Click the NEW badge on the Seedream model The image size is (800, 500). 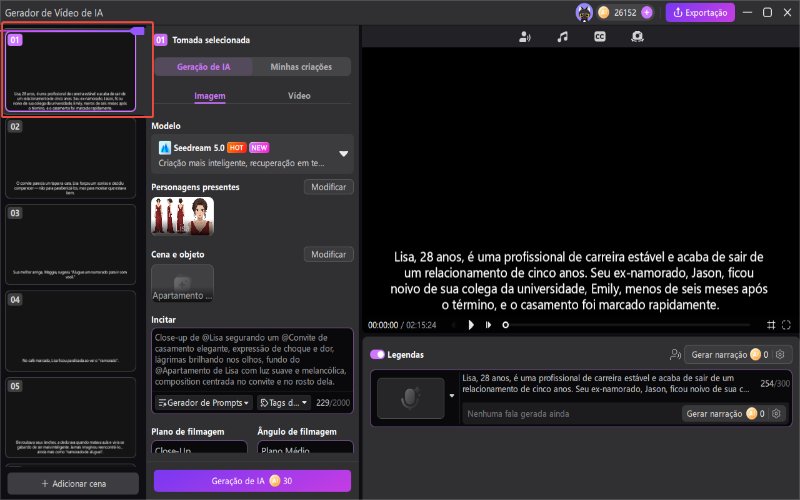[259, 148]
